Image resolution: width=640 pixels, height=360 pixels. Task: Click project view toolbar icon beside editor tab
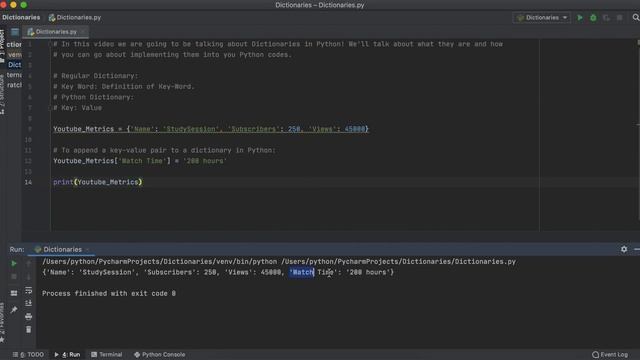(x=15, y=32)
